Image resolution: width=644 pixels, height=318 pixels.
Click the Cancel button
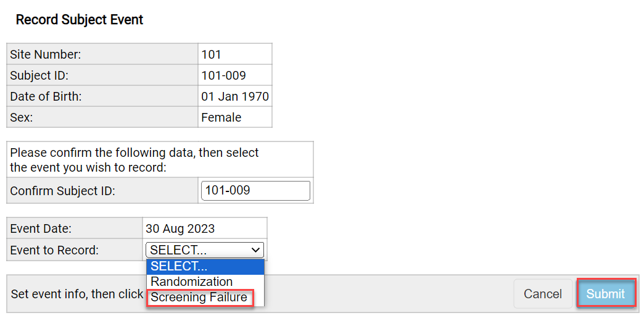pyautogui.click(x=542, y=294)
